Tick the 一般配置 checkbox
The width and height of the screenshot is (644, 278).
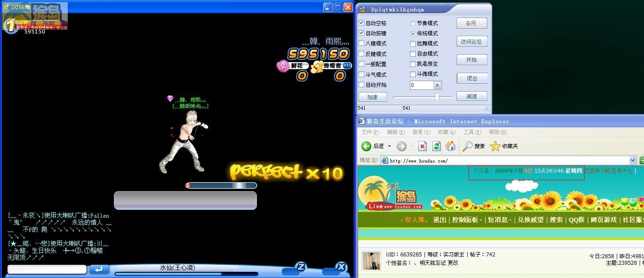tap(362, 64)
